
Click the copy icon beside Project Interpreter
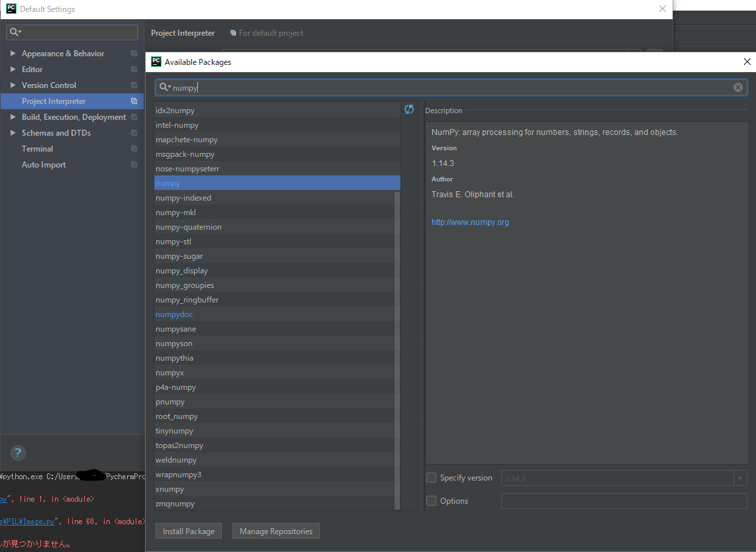pyautogui.click(x=134, y=101)
